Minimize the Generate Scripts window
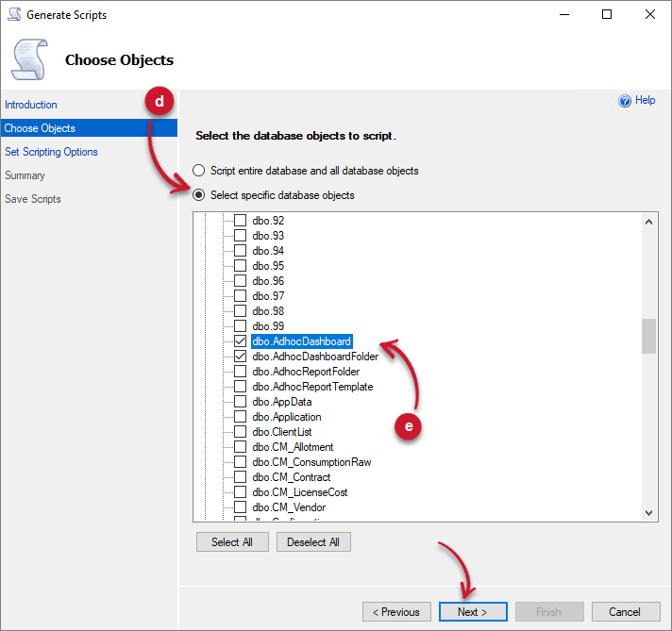 [x=564, y=14]
